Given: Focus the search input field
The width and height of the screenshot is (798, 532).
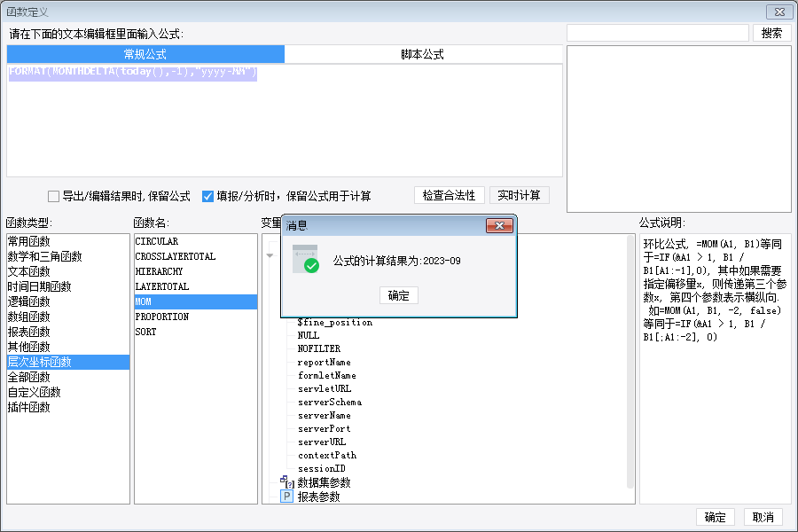Looking at the screenshot, I should click(658, 33).
